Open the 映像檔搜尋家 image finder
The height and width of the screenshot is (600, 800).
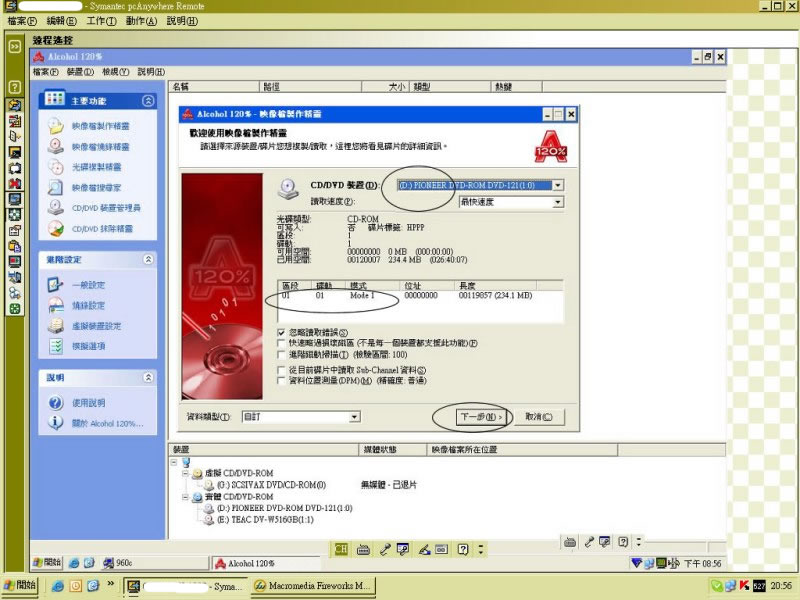click(96, 187)
